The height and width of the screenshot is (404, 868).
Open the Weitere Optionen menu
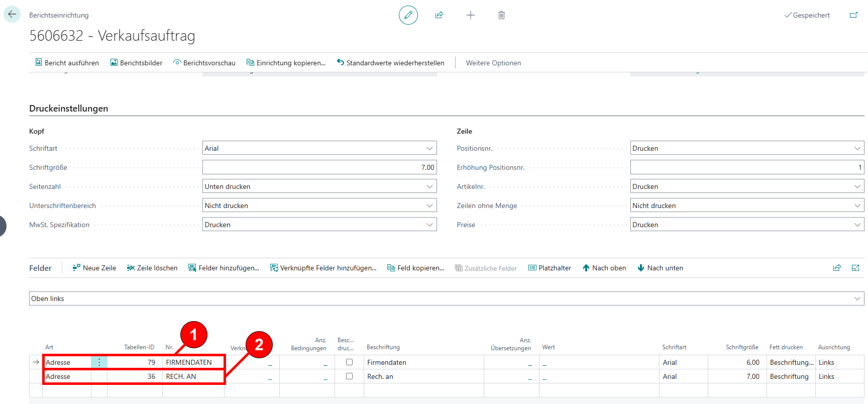493,63
